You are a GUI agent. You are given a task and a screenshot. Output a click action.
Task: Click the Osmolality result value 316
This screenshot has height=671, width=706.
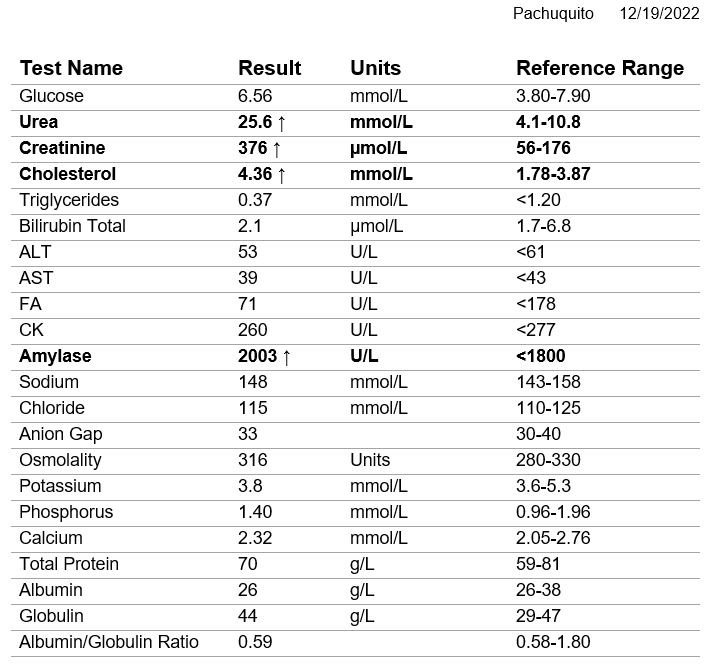tap(252, 460)
